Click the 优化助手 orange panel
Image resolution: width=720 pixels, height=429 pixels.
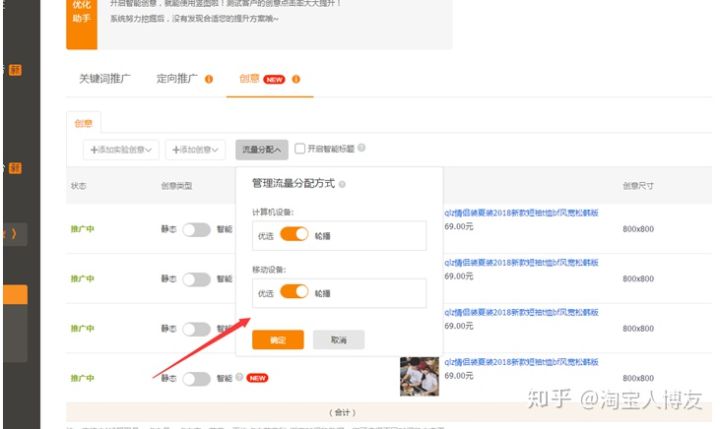[82, 23]
